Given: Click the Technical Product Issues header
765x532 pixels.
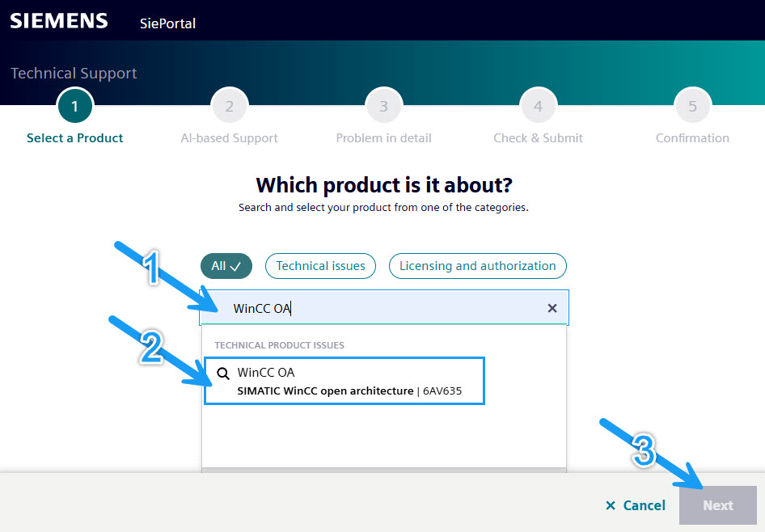Looking at the screenshot, I should coord(279,345).
